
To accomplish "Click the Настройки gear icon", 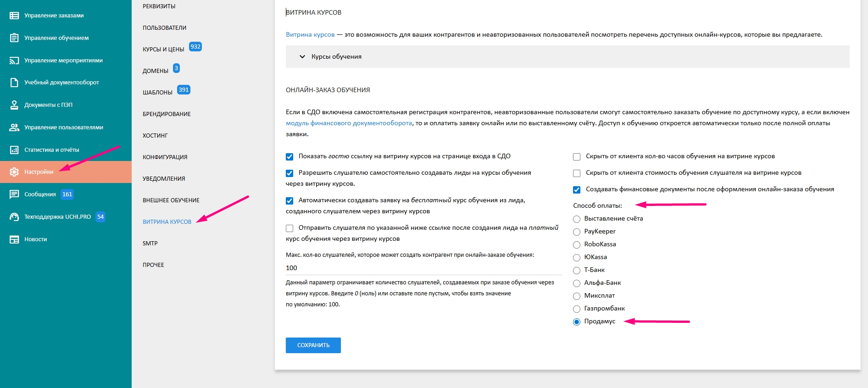I will click(x=14, y=172).
